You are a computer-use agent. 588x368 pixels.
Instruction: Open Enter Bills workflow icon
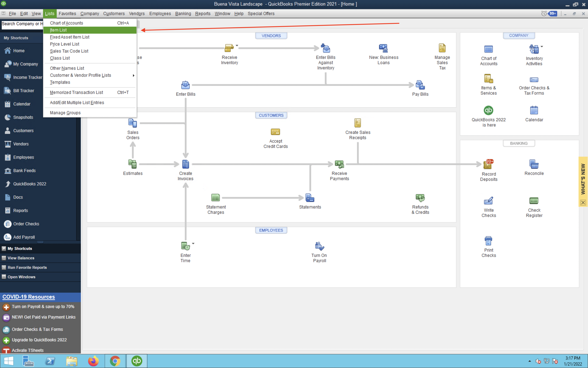point(185,85)
